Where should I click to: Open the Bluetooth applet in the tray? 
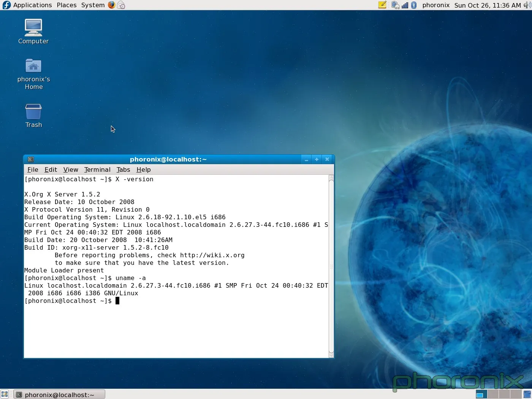(x=414, y=5)
